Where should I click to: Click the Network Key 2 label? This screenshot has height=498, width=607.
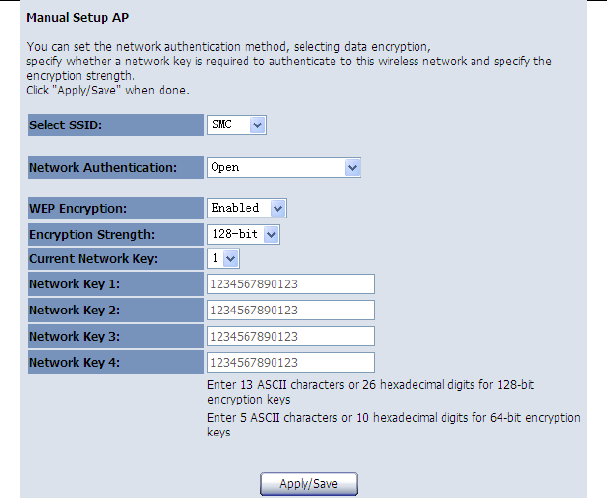[x=75, y=311]
